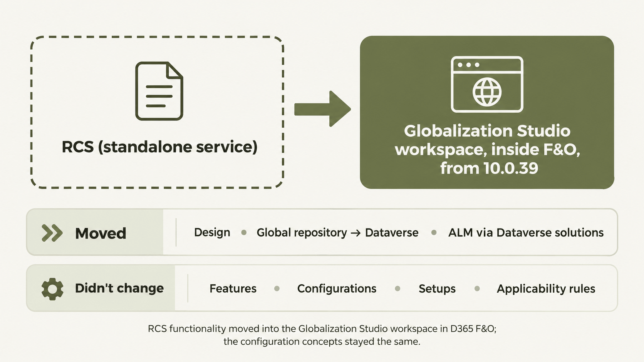Click the "Configurations" item
Viewport: 644px width, 362px height.
337,289
